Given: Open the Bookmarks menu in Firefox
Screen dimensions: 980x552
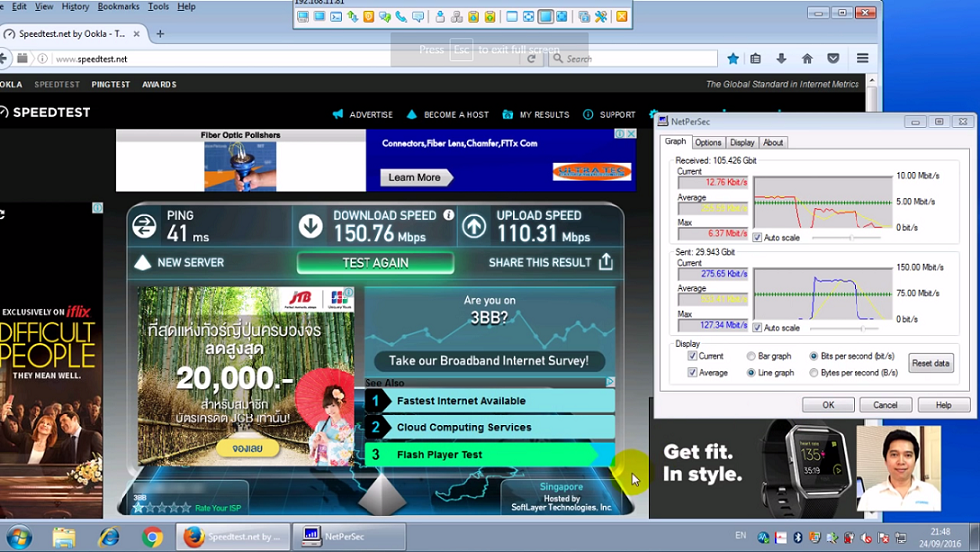Looking at the screenshot, I should click(119, 7).
